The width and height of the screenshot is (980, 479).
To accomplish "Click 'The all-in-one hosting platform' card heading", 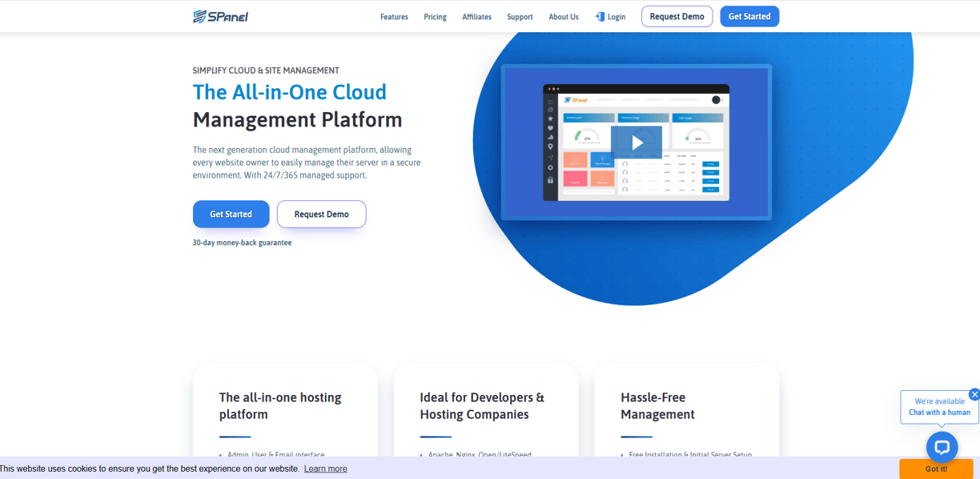I will (280, 406).
